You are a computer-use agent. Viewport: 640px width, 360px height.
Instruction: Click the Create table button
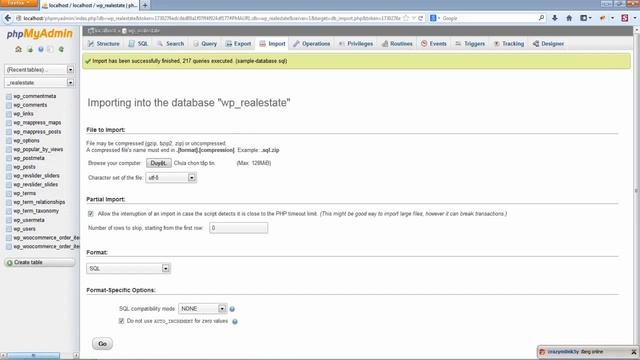click(x=40, y=262)
